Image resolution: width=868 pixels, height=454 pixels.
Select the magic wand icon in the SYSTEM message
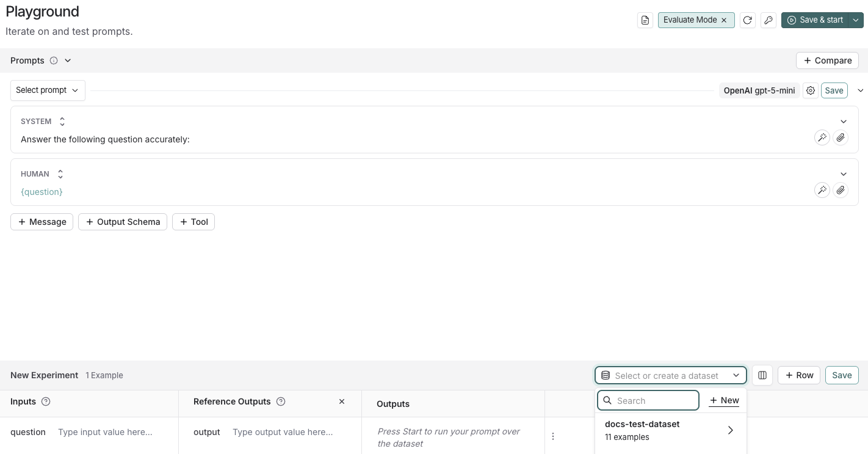coord(822,137)
